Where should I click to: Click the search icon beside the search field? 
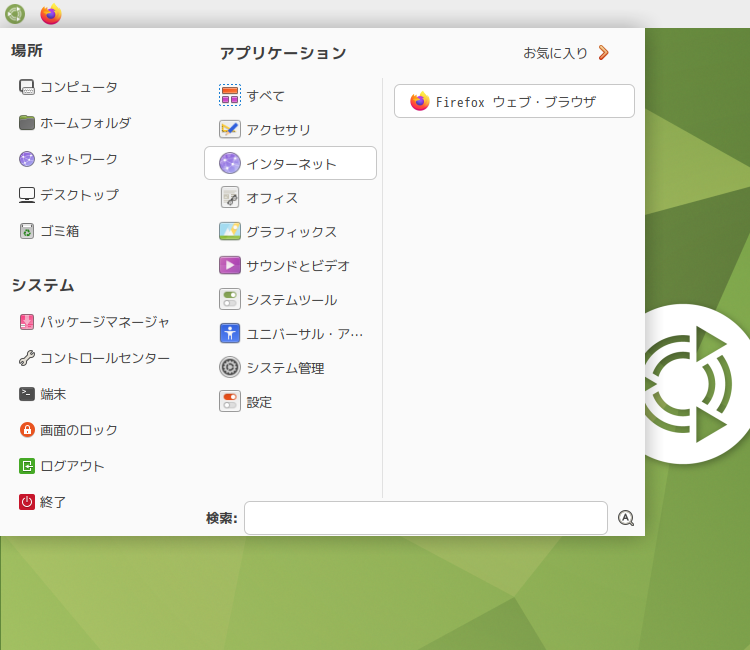pyautogui.click(x=626, y=518)
